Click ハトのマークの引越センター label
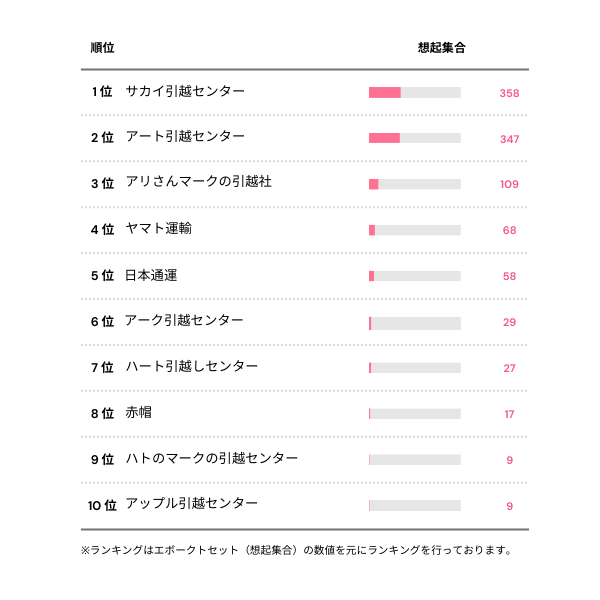600x600 pixels. point(212,459)
